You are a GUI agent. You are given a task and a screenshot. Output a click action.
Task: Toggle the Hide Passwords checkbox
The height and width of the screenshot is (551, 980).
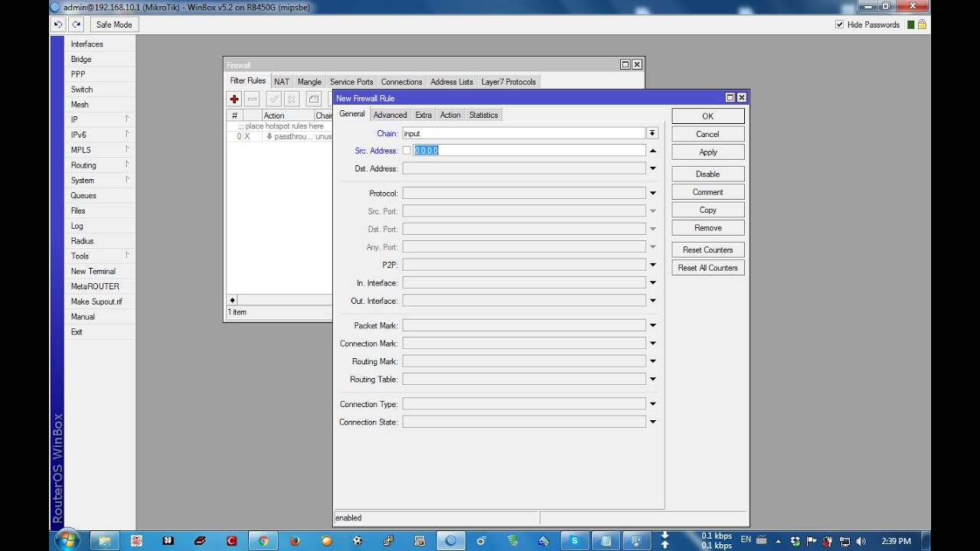pyautogui.click(x=840, y=24)
